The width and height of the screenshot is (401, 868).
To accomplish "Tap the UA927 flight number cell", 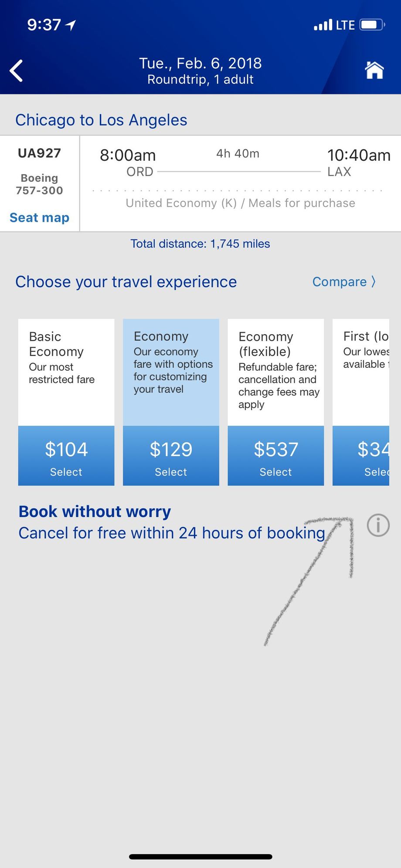I will pos(39,153).
